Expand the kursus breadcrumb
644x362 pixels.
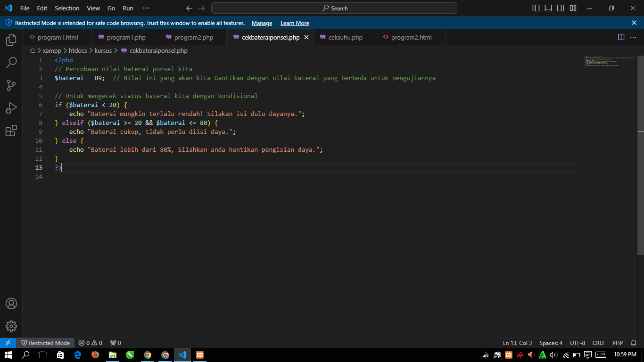[x=103, y=50]
